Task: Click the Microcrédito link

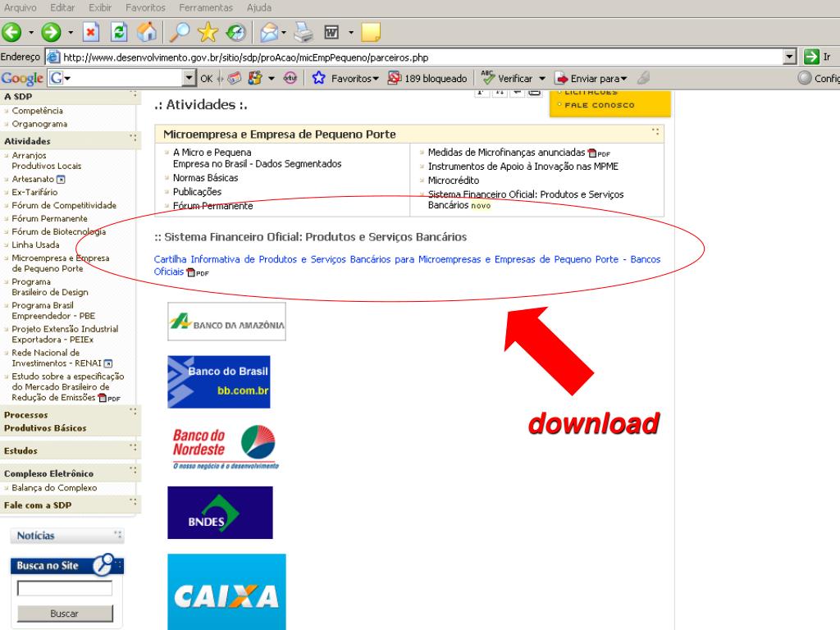Action: pyautogui.click(x=453, y=180)
